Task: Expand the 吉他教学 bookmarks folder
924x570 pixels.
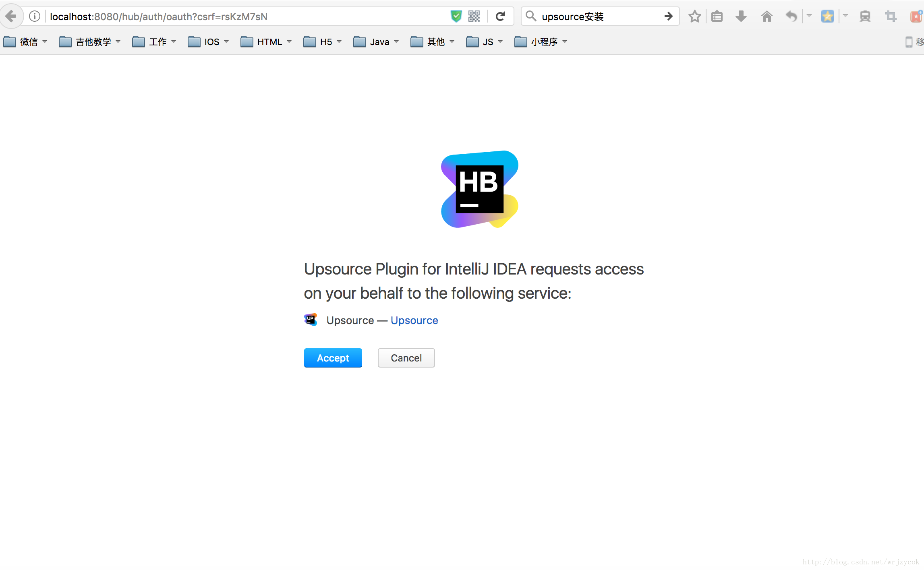Action: coord(90,42)
